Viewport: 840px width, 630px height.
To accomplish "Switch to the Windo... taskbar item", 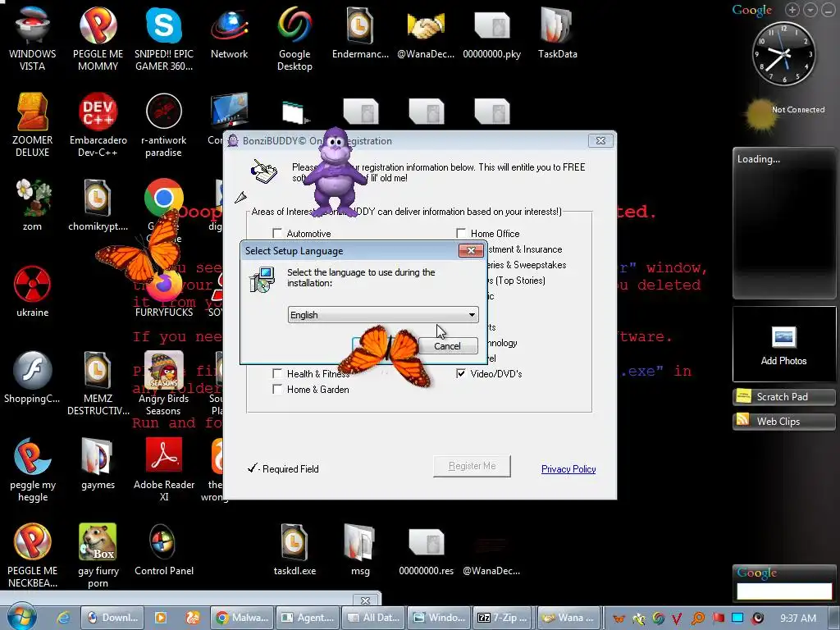I will pyautogui.click(x=439, y=618).
